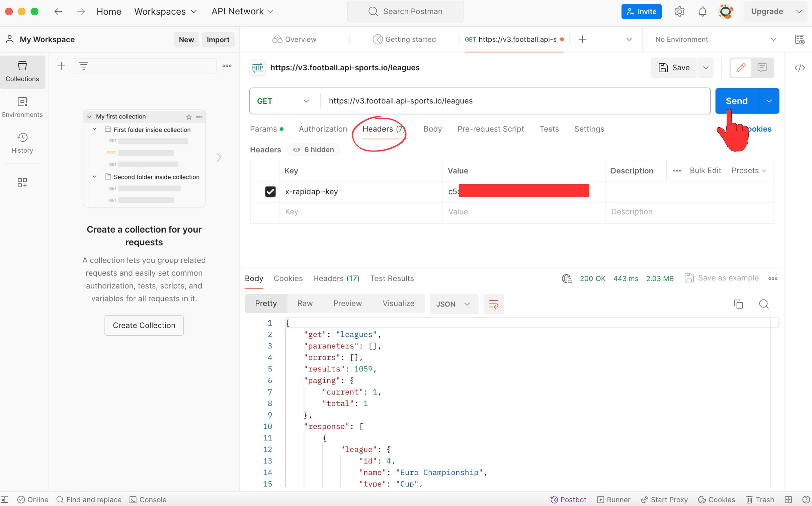Open the configure workspace sidebar icon
The image size is (812, 506).
(x=22, y=182)
